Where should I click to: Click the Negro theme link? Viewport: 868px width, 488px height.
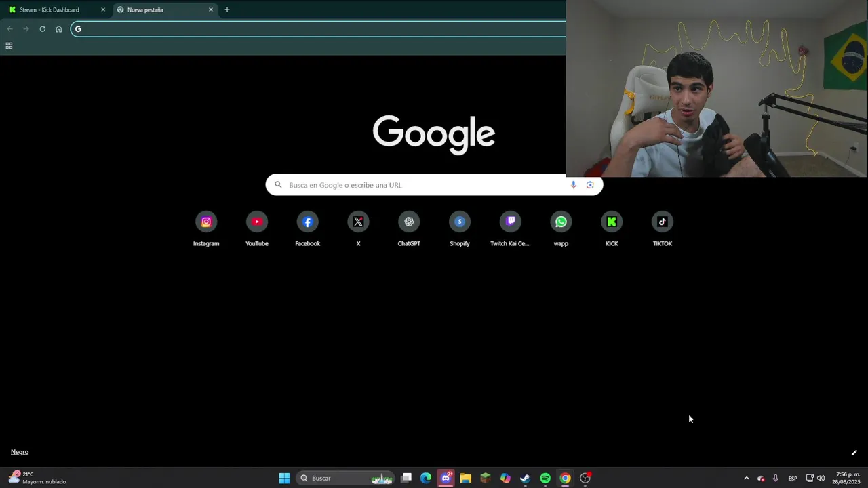(x=20, y=452)
